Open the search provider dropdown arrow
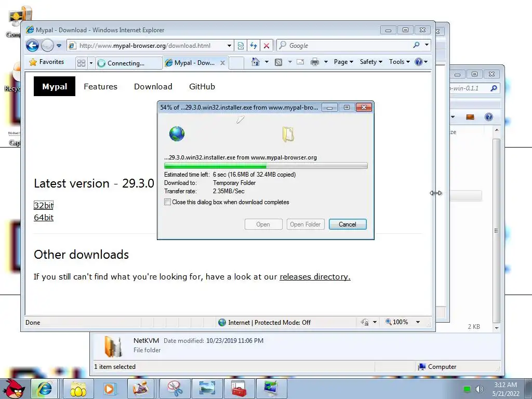The image size is (532, 399). pos(427,45)
